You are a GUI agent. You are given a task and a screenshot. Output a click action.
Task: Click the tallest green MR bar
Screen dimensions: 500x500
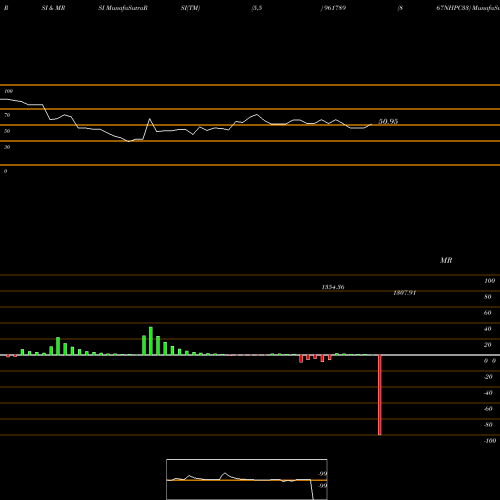151,341
